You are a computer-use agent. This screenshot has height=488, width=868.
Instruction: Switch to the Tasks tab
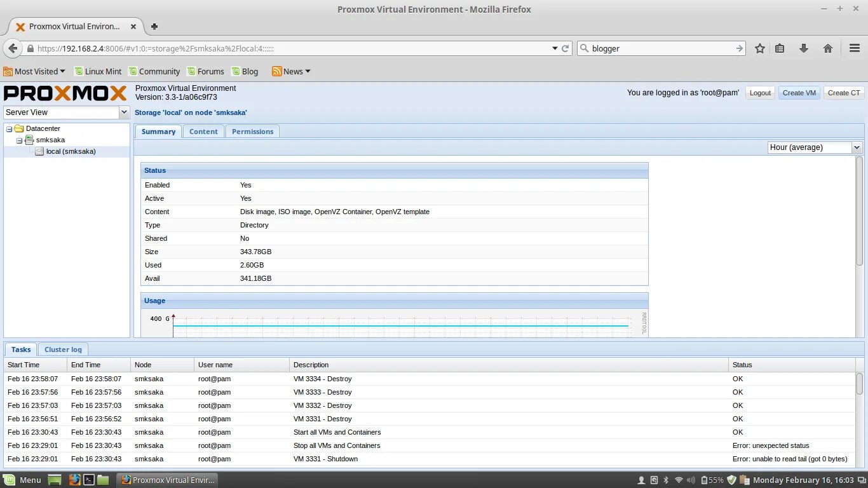21,349
